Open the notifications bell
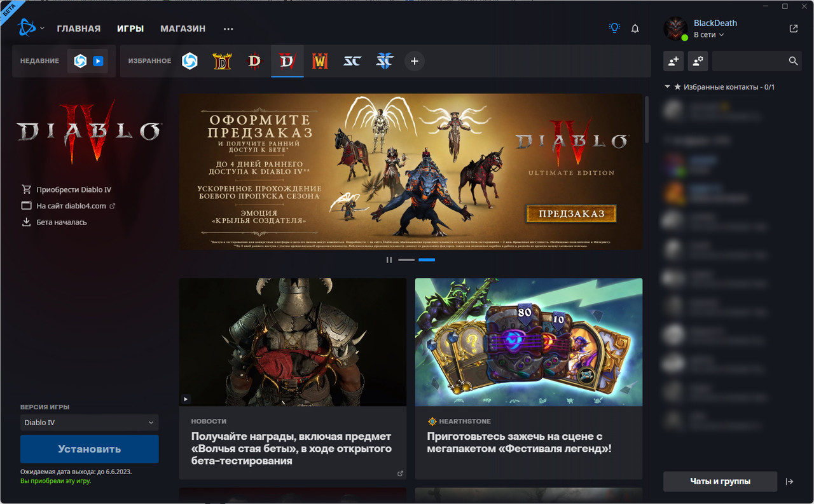The height and width of the screenshot is (504, 814). coord(635,29)
